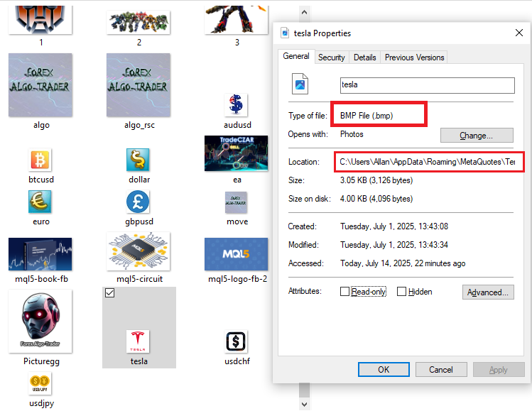Switch to the Security tab

[x=332, y=57]
